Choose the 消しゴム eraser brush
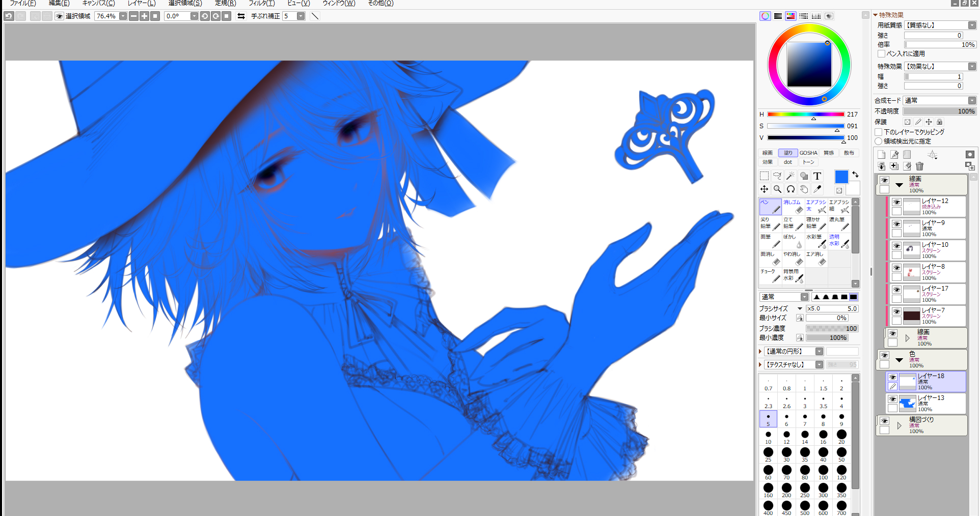Screen dimensions: 980x516 (793, 207)
